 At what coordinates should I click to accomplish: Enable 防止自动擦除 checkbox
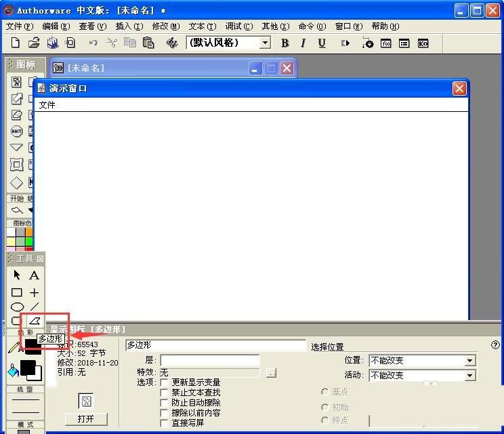[x=164, y=403]
